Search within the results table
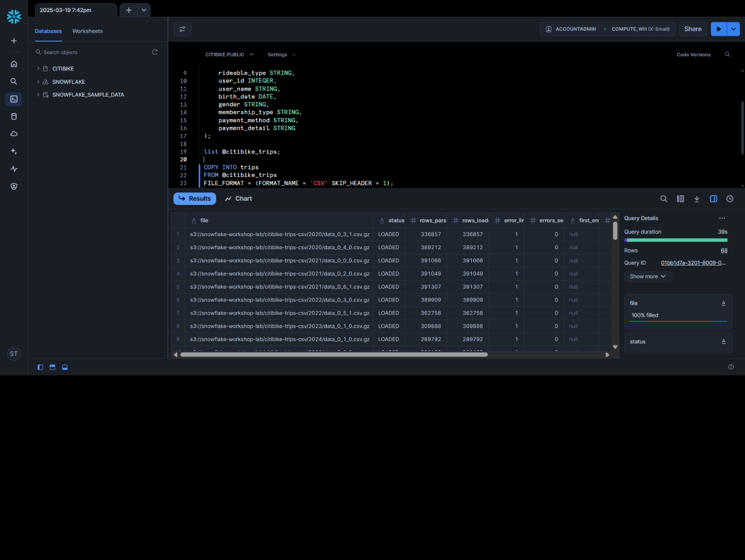The width and height of the screenshot is (745, 560). [663, 199]
